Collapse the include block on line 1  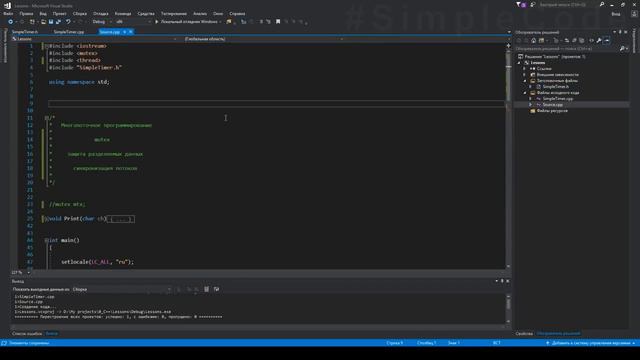(x=47, y=46)
